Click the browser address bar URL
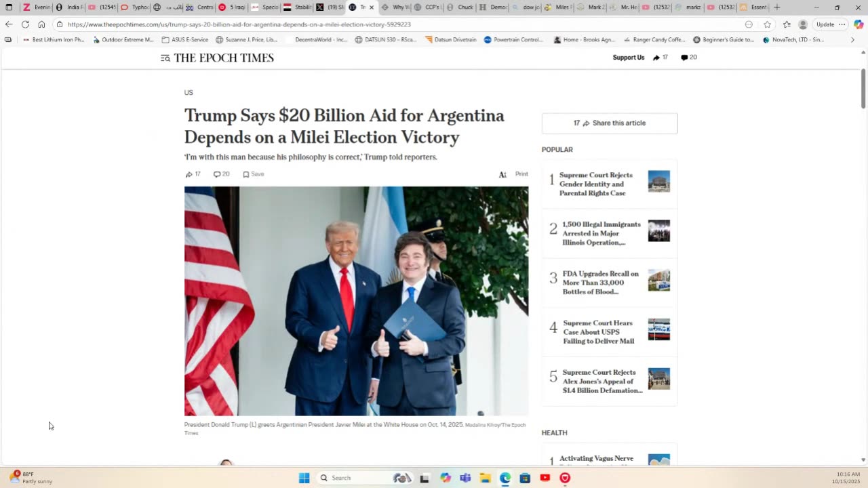Image resolution: width=868 pixels, height=488 pixels. click(x=239, y=24)
